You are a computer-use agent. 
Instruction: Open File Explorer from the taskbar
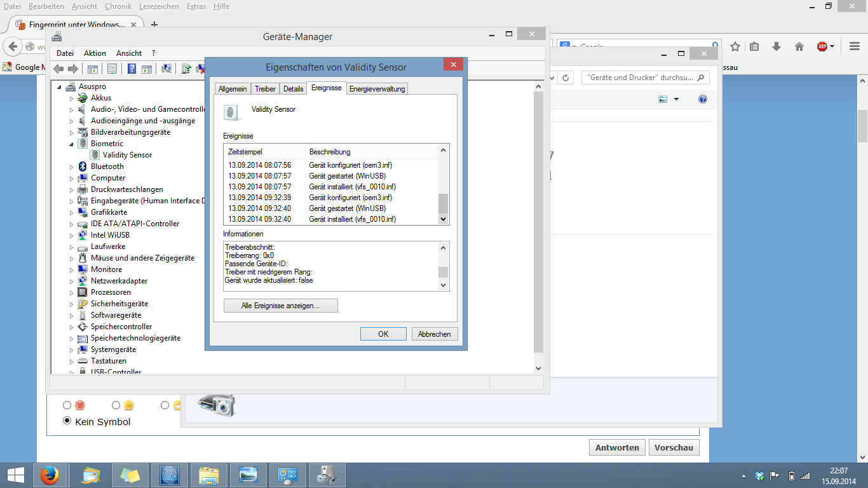[209, 475]
